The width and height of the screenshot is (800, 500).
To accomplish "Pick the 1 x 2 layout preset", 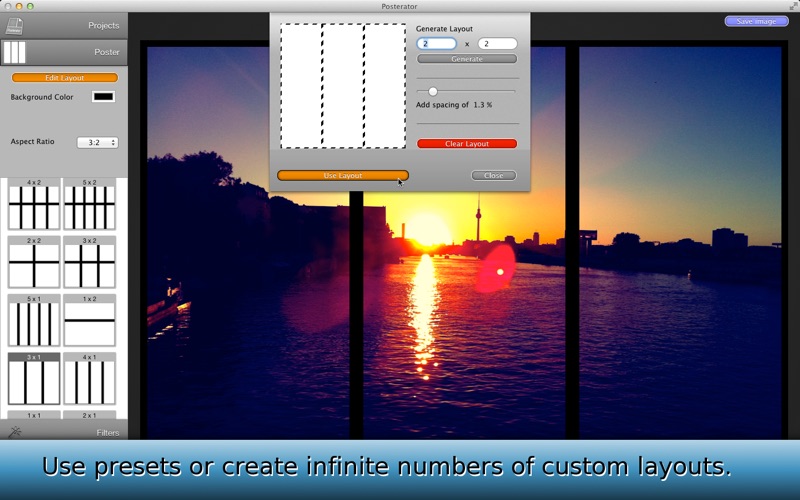I will (x=89, y=320).
